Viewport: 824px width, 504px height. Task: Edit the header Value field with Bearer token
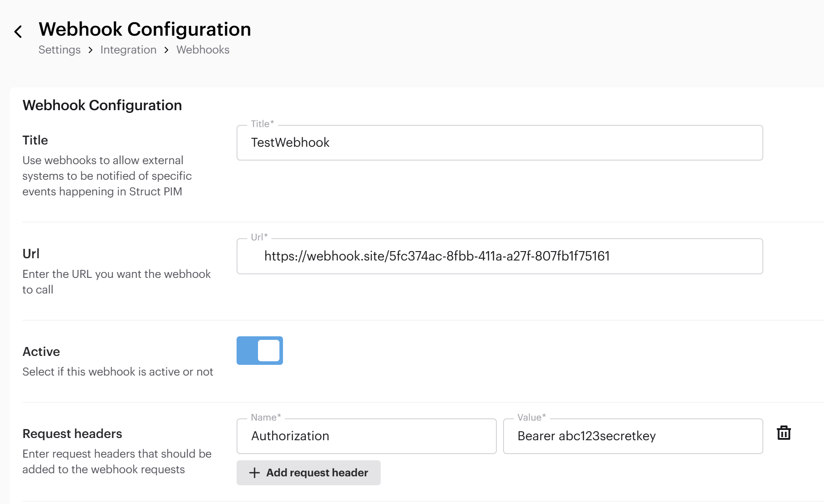(632, 436)
